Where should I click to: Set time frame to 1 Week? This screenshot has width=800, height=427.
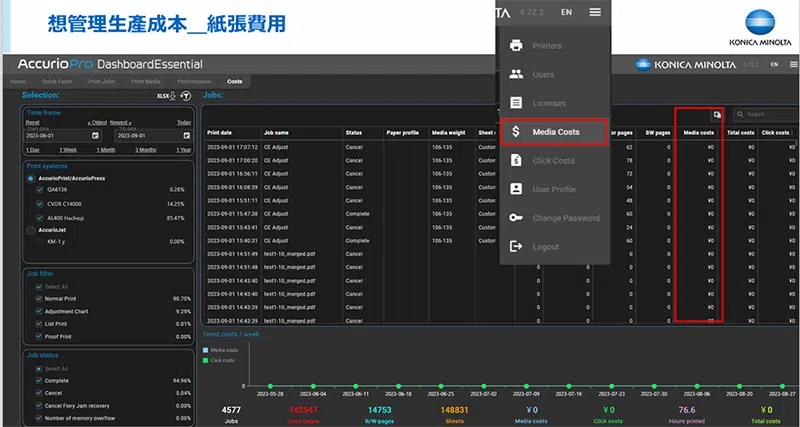point(68,150)
